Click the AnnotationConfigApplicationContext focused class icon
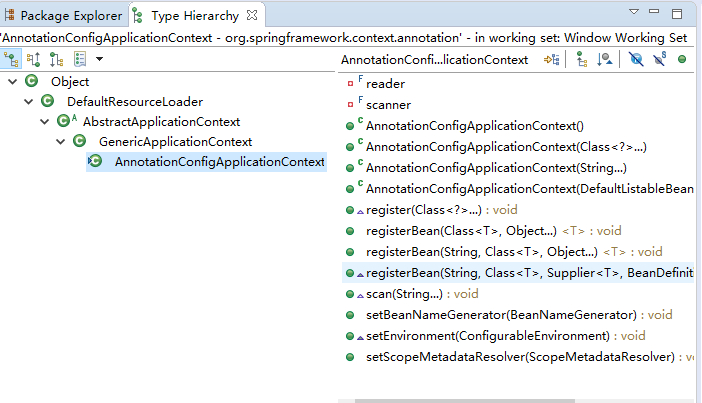This screenshot has width=702, height=403. tap(95, 161)
